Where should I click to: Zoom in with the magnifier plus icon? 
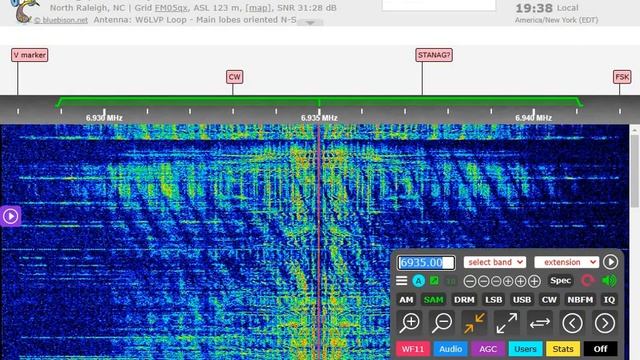pos(409,323)
